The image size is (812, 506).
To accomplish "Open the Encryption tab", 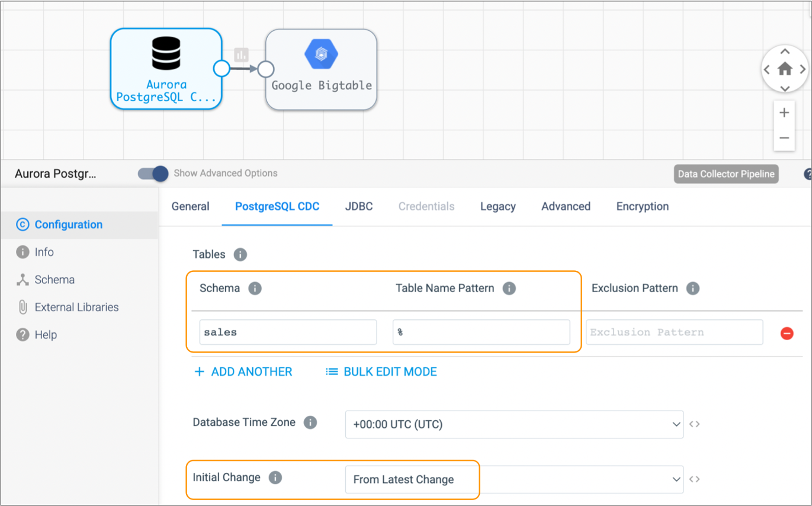I will (x=643, y=206).
